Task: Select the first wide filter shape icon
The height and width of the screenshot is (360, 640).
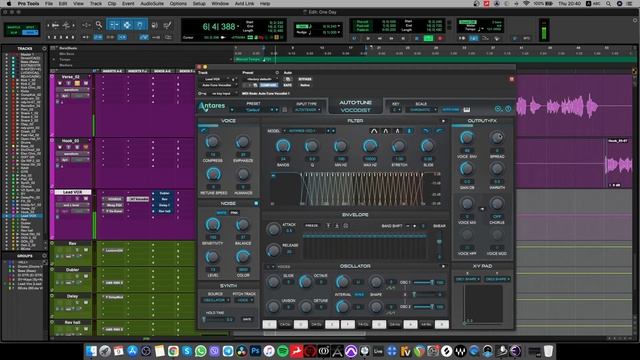Action: click(x=374, y=131)
